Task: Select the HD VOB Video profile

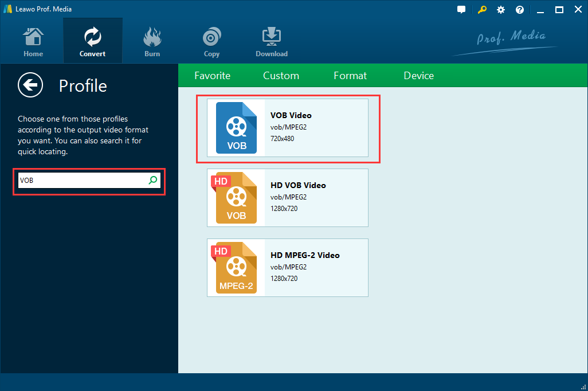Action: pyautogui.click(x=288, y=198)
